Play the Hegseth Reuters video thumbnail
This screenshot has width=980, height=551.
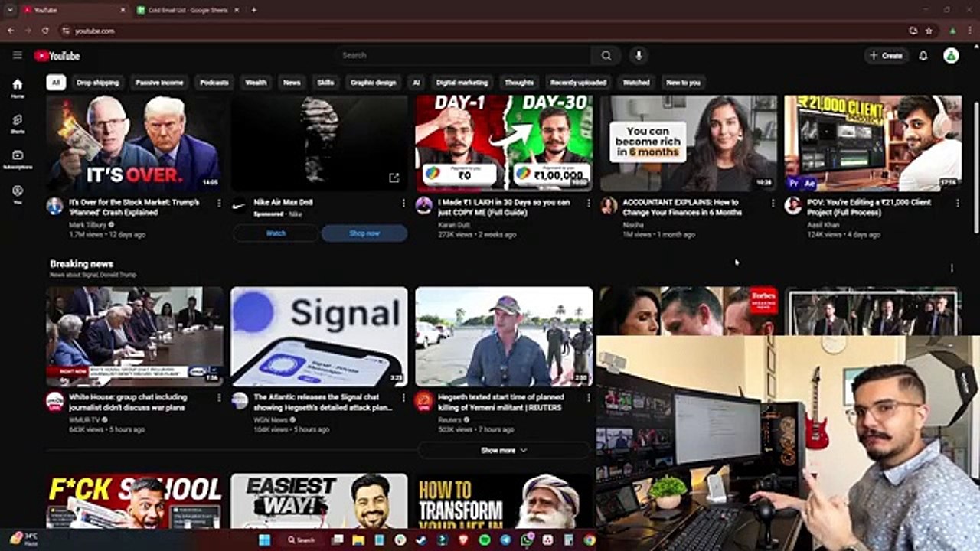[x=504, y=337]
